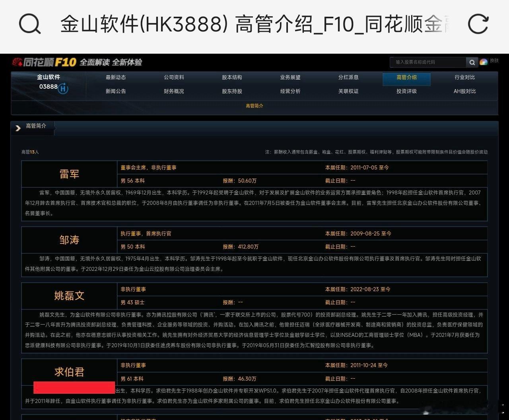This screenshot has height=420, width=509.
Task: Select the highlighted 高管介绍 tab
Action: (x=406, y=79)
